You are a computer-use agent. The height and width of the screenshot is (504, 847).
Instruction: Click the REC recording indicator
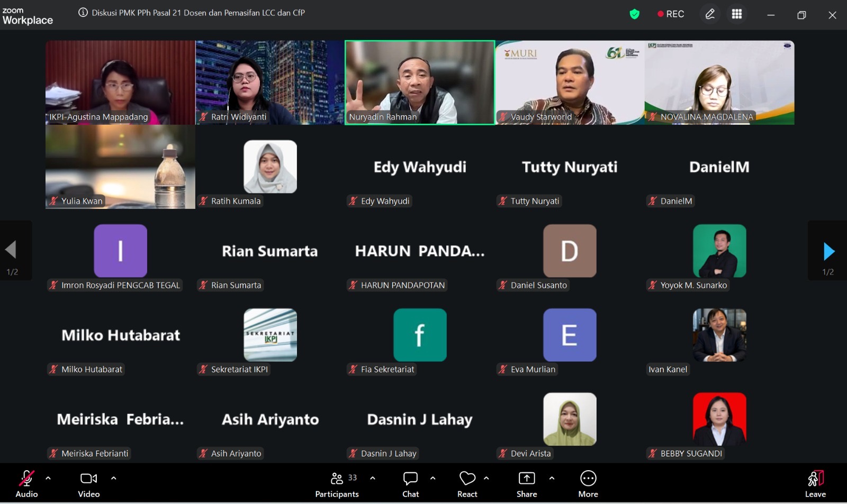pos(671,14)
